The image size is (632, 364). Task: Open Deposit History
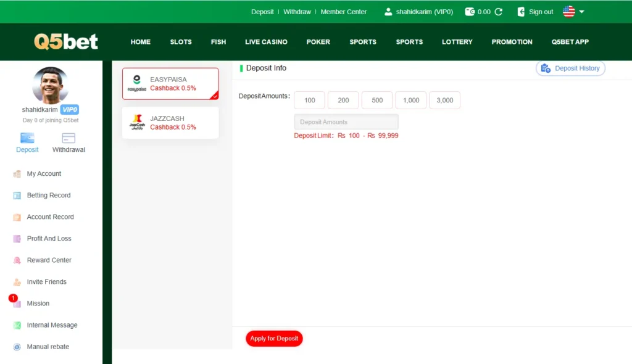tap(570, 68)
